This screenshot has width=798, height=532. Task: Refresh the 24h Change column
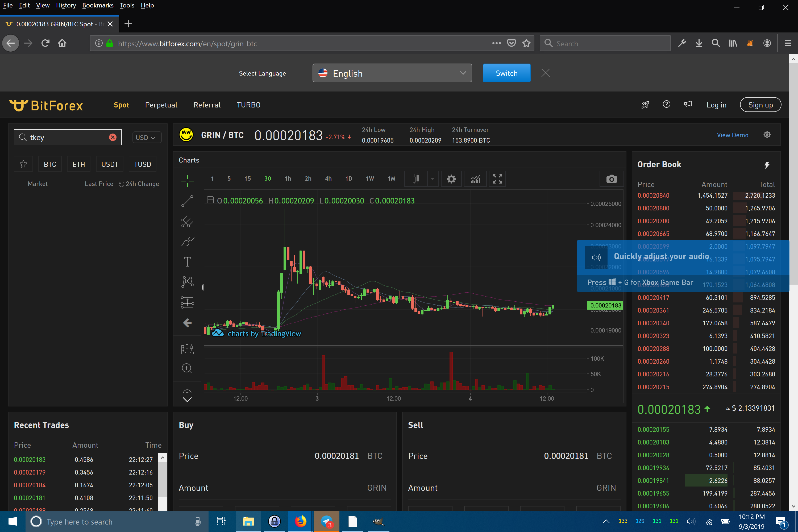(121, 184)
